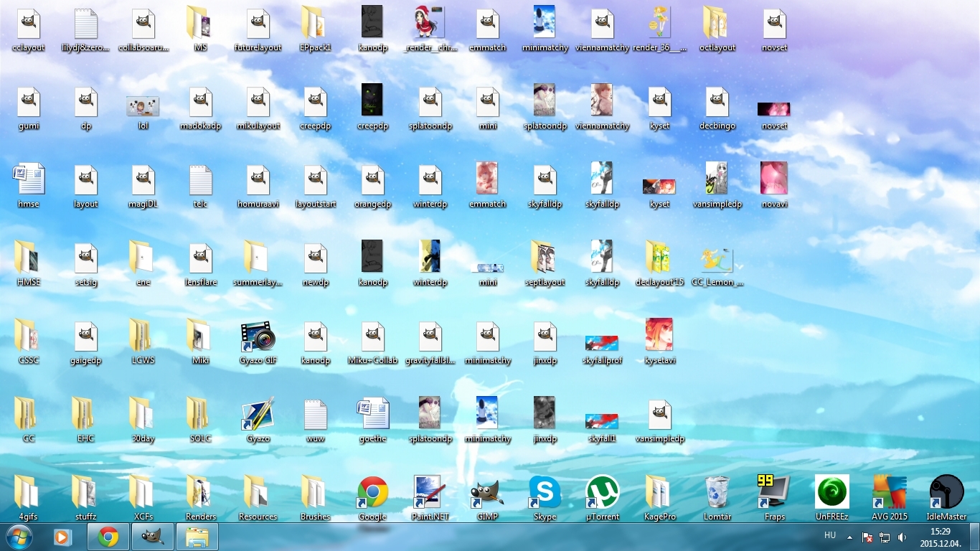This screenshot has width=980, height=551.
Task: Open the Skype desktop shortcut
Action: 545,493
